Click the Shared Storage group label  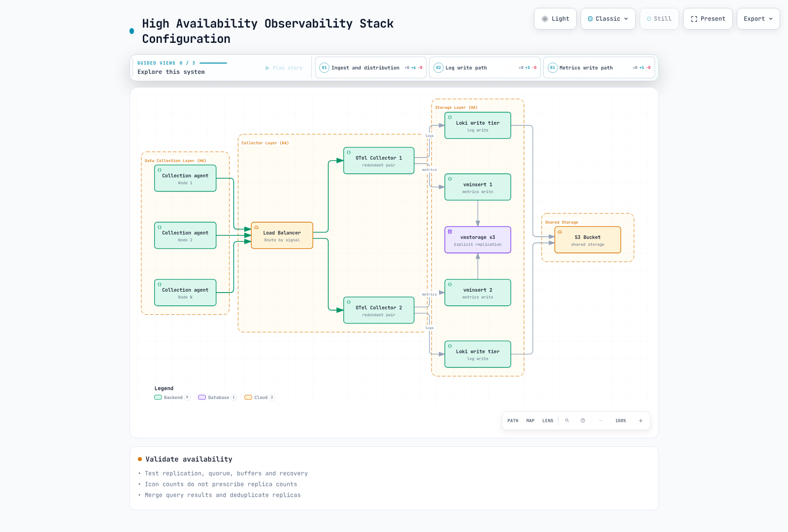[561, 222]
